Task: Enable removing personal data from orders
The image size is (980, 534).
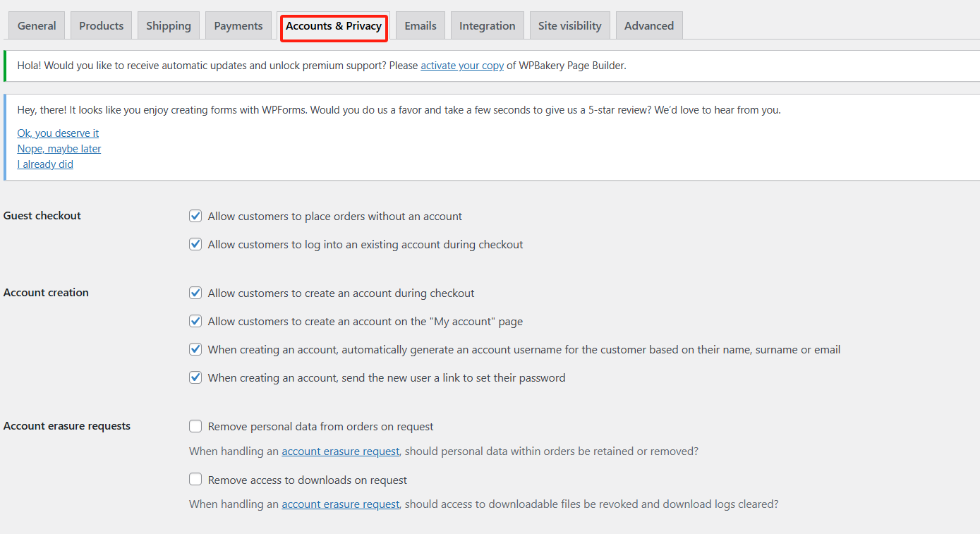Action: [195, 426]
